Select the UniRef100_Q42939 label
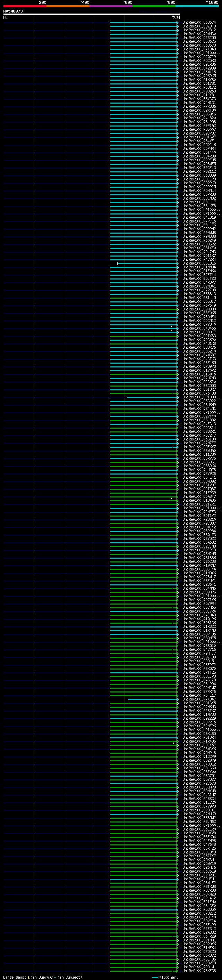The height and width of the screenshot is (980, 222). click(199, 68)
